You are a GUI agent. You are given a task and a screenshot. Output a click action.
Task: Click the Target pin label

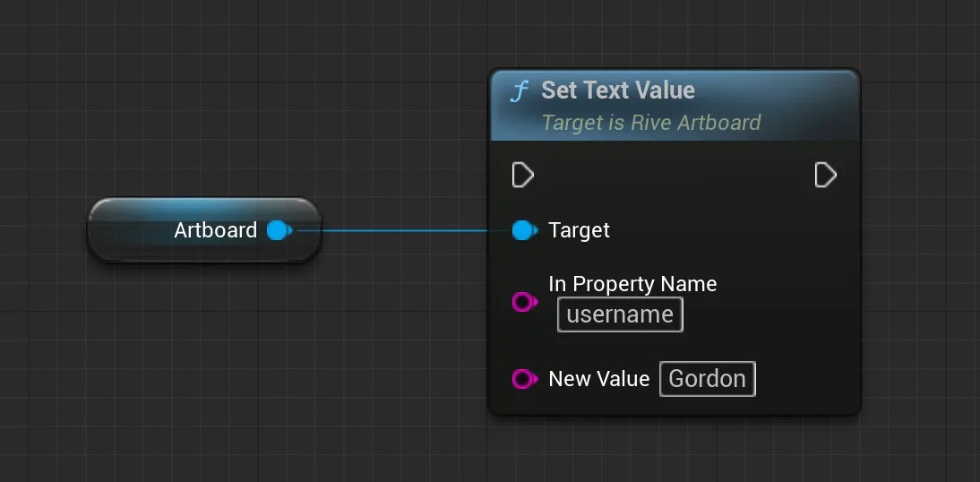pyautogui.click(x=579, y=230)
